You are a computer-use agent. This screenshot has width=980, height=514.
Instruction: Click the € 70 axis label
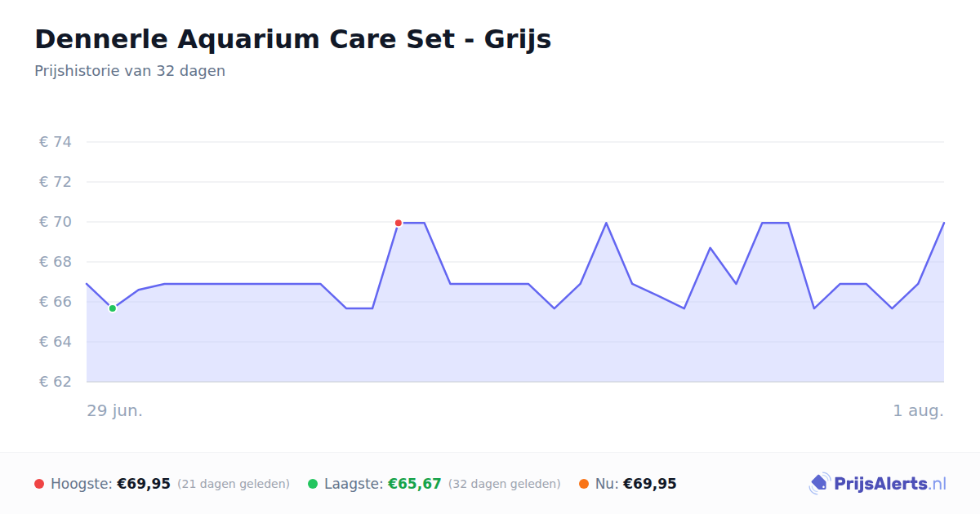pyautogui.click(x=56, y=222)
